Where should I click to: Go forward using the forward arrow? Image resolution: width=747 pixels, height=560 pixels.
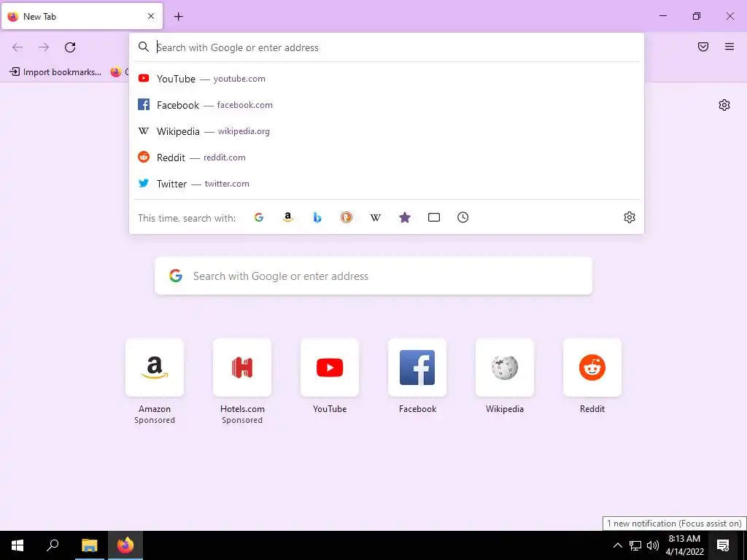44,47
